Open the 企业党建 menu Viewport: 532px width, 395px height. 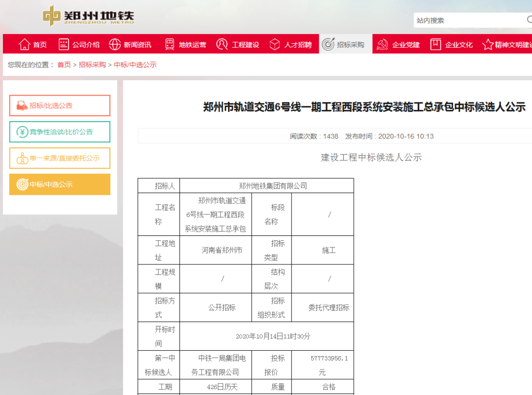(399, 44)
